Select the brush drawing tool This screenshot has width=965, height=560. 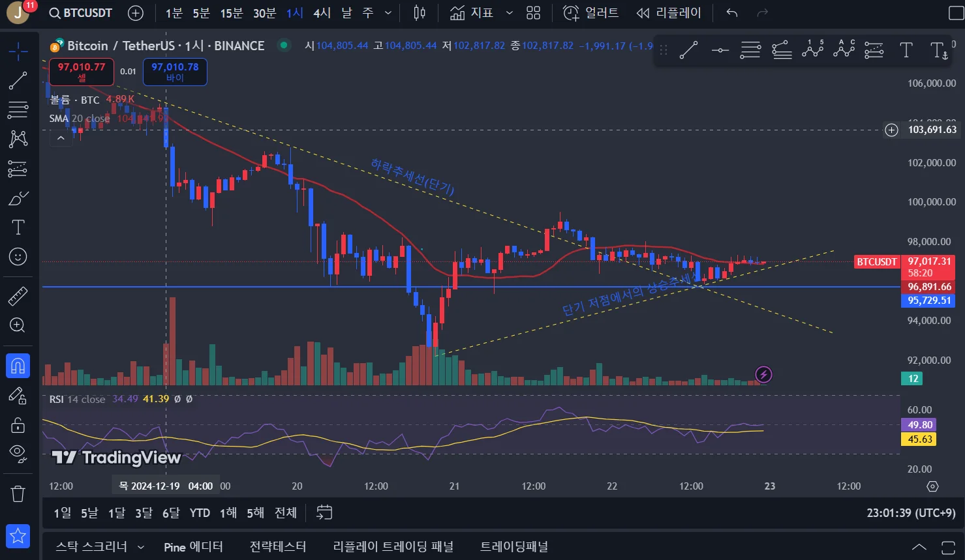pyautogui.click(x=18, y=198)
